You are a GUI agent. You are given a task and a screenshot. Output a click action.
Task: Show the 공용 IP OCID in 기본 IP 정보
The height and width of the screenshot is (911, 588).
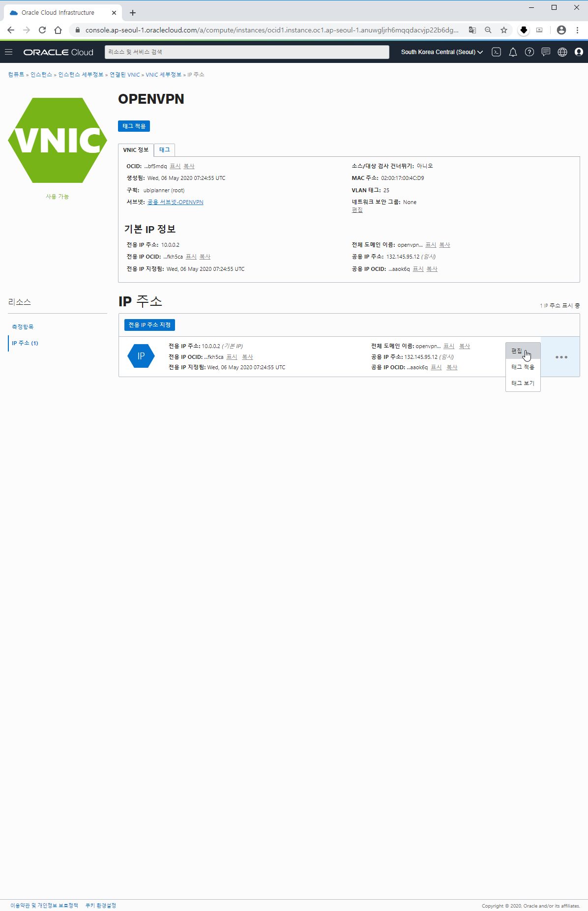tap(418, 269)
